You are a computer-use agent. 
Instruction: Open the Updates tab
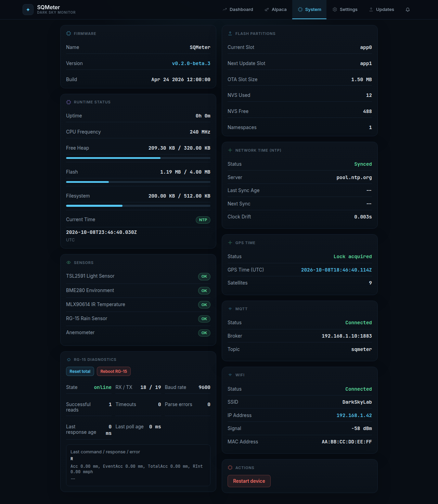point(381,10)
